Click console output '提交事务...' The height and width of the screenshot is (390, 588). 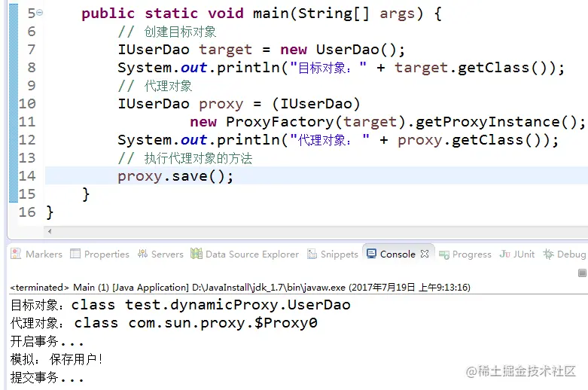[47, 377]
